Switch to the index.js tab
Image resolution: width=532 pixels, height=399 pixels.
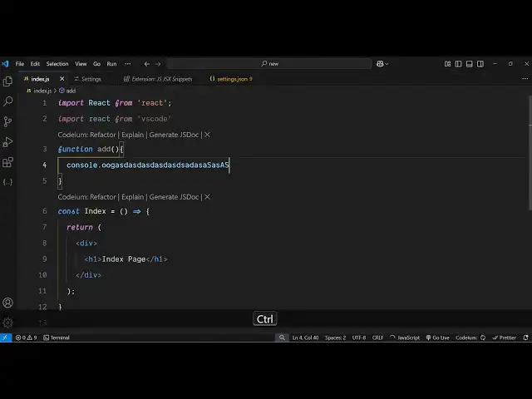click(x=40, y=79)
